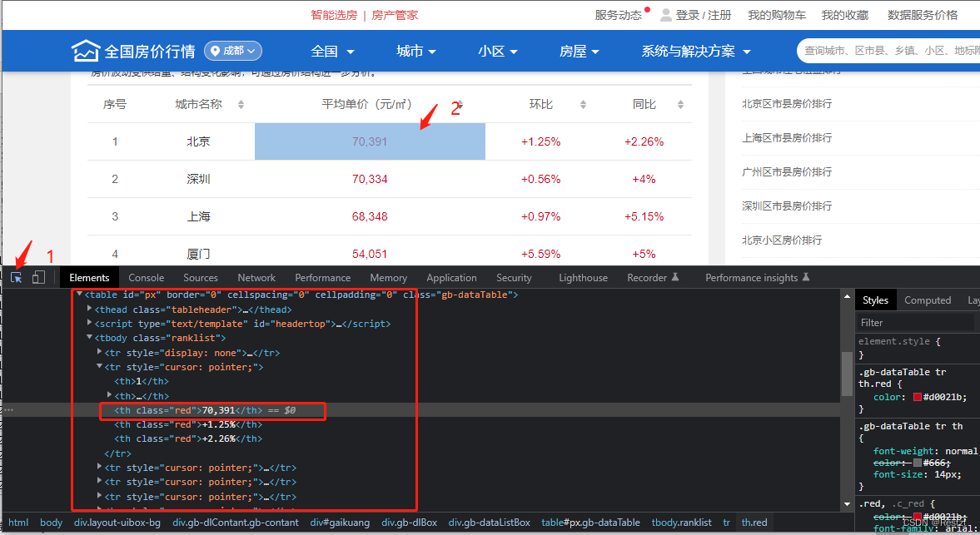Open the 小区 dropdown menu
Screen dimensions: 980x535
[498, 52]
